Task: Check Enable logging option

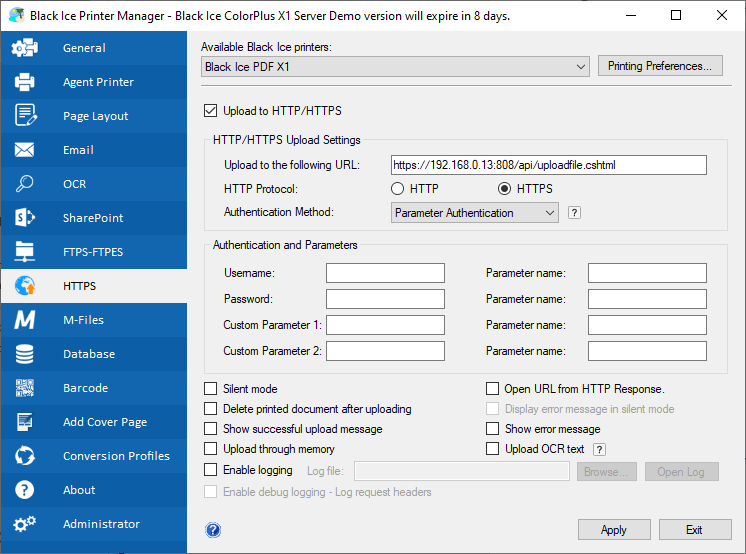Action: tap(210, 470)
